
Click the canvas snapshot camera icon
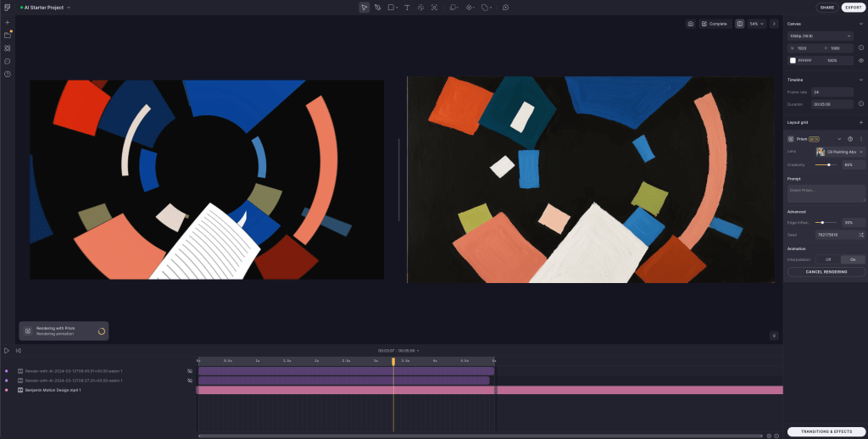click(691, 24)
